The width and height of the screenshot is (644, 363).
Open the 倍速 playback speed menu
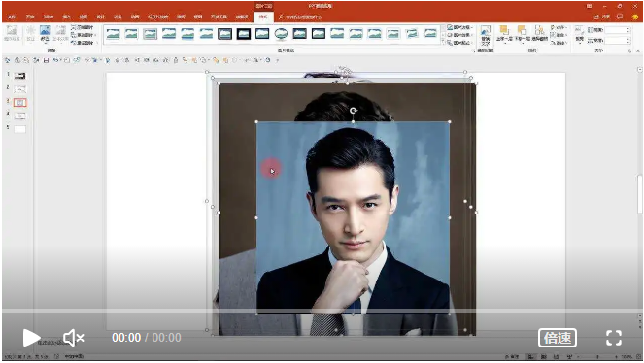pos(558,338)
